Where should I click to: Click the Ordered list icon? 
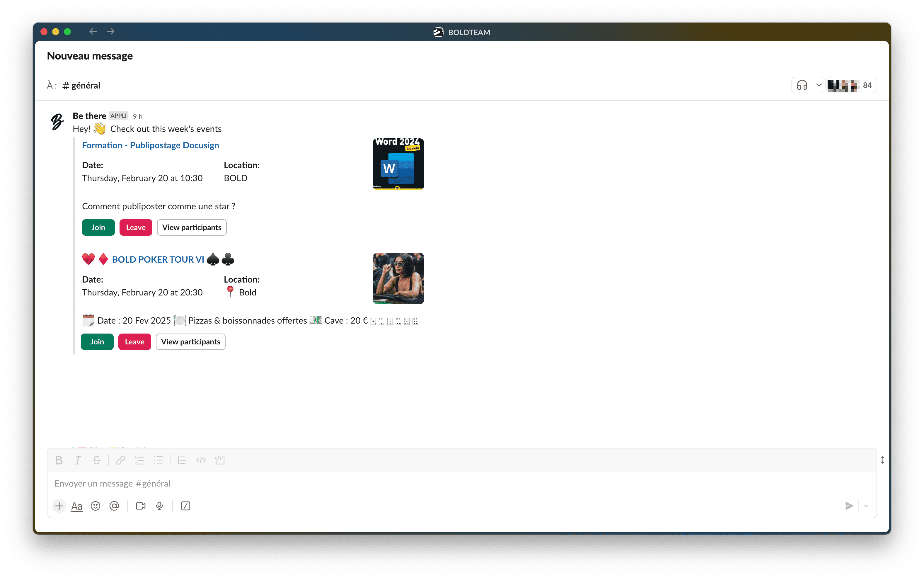[139, 460]
